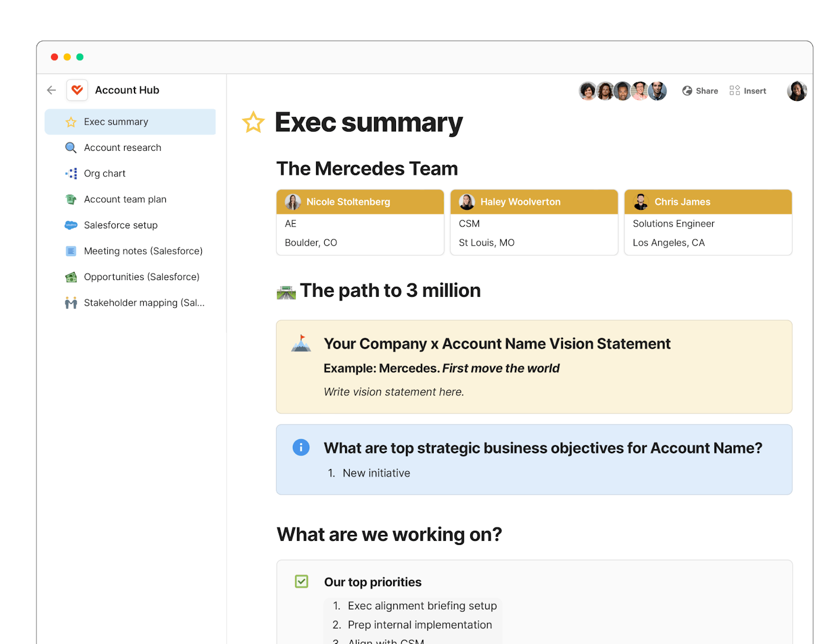Open the Insert panel
Image resolution: width=835 pixels, height=644 pixels.
coord(748,90)
